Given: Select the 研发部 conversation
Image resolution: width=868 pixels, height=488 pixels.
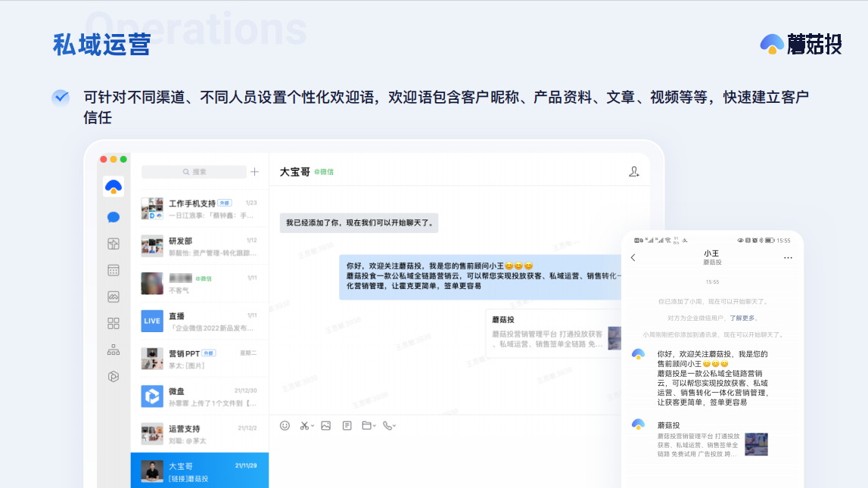Looking at the screenshot, I should (200, 246).
